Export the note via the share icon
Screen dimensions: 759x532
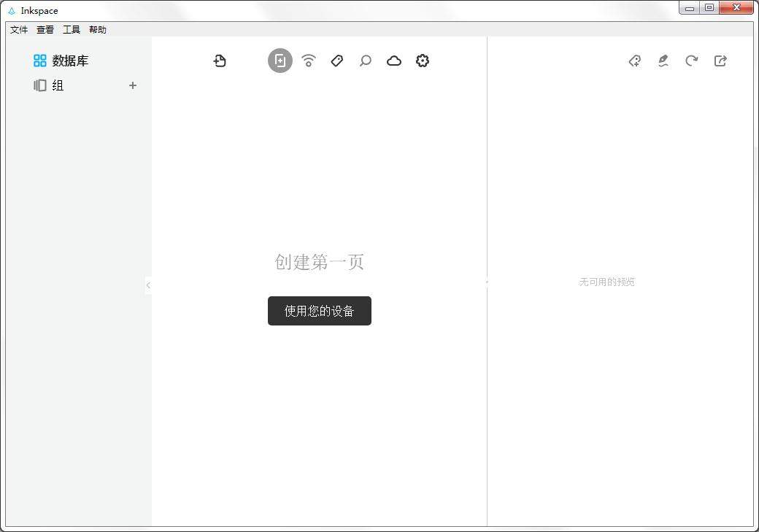[x=720, y=61]
